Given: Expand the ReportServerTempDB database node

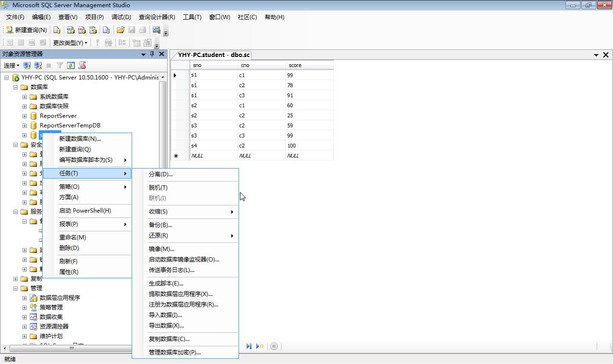Looking at the screenshot, I should (x=24, y=125).
